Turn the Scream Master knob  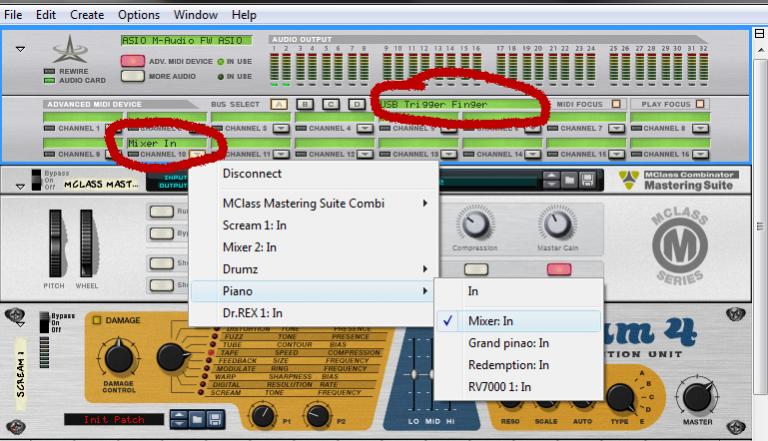(x=697, y=396)
